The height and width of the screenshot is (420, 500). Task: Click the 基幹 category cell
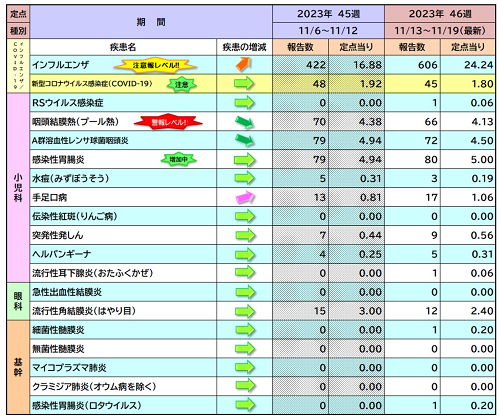[x=18, y=367]
